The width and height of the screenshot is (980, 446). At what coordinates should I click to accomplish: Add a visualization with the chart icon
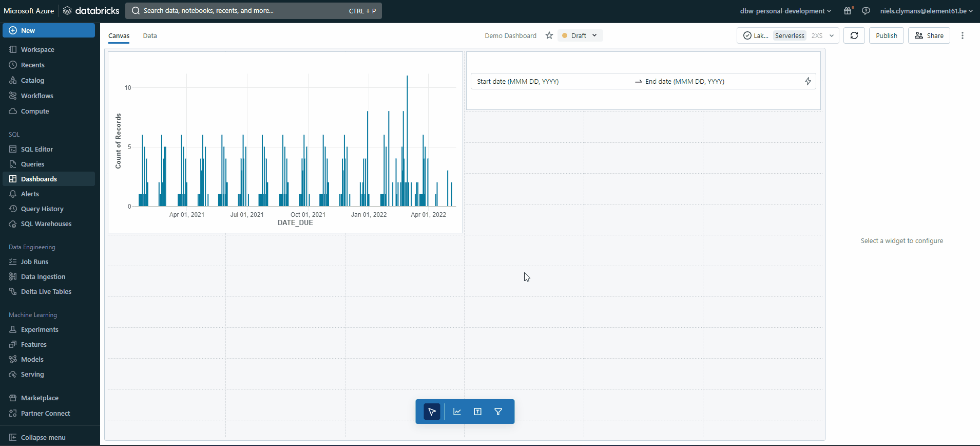[457, 412]
